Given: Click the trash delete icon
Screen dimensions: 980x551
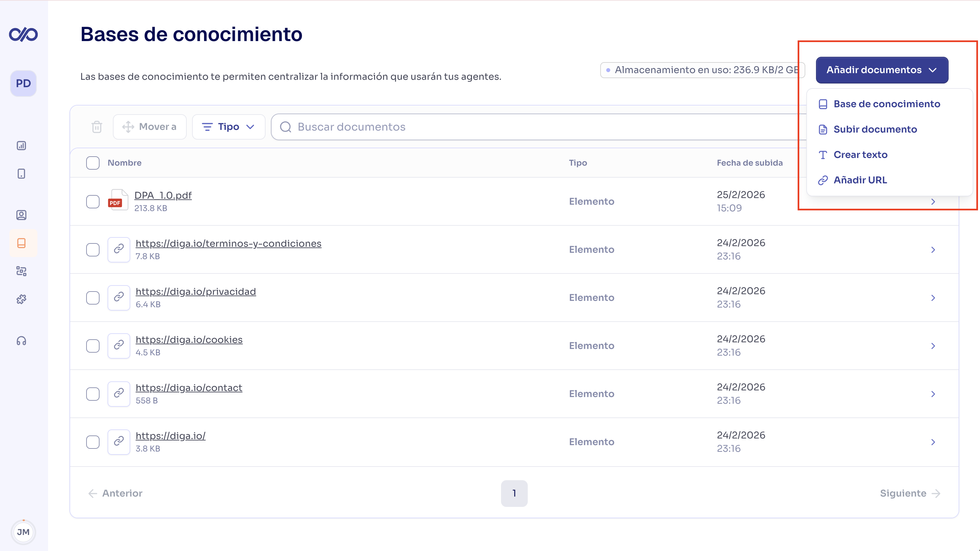Looking at the screenshot, I should coord(97,127).
